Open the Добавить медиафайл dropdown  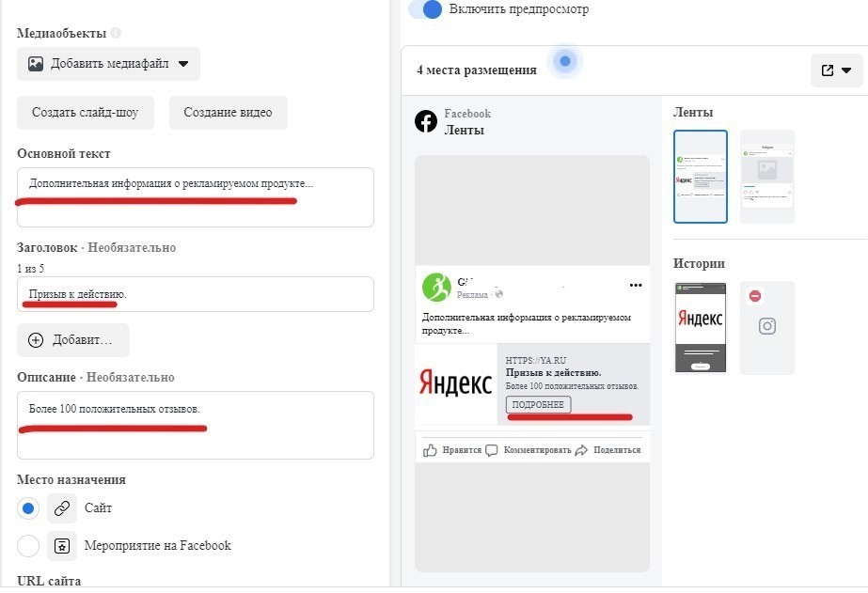108,64
